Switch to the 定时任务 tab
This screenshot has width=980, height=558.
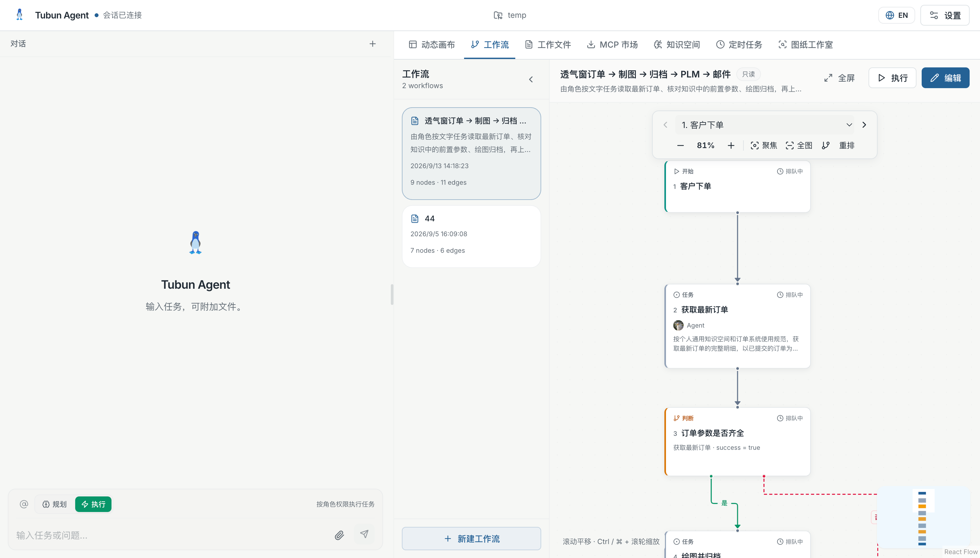[739, 44]
